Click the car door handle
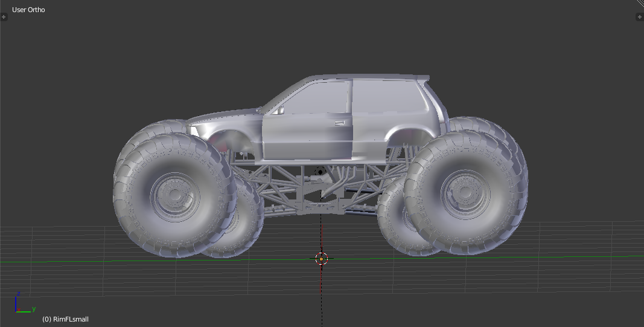This screenshot has height=327, width=644. [x=339, y=123]
